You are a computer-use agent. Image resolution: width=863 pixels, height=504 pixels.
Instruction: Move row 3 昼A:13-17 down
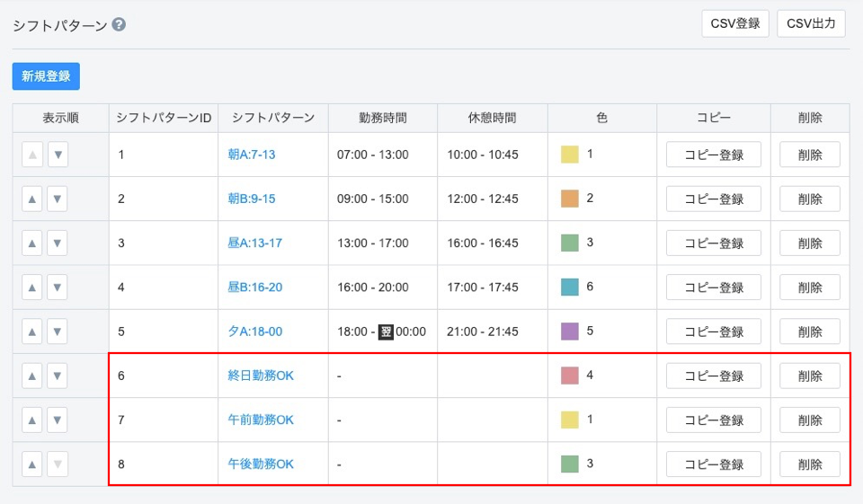click(x=58, y=243)
